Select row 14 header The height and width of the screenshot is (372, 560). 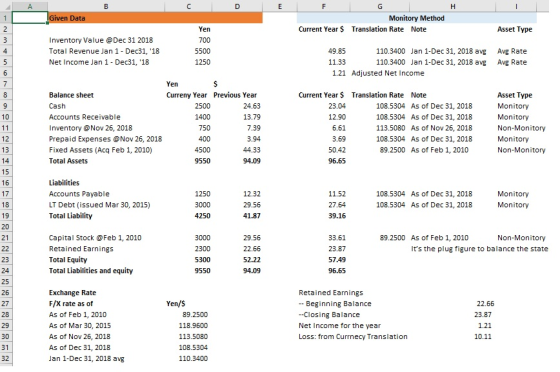[x=6, y=161]
